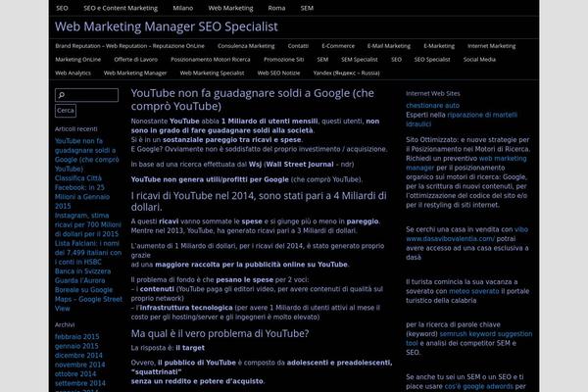This screenshot has width=588, height=392.
Task: Open Web Analytics category
Action: click(73, 73)
